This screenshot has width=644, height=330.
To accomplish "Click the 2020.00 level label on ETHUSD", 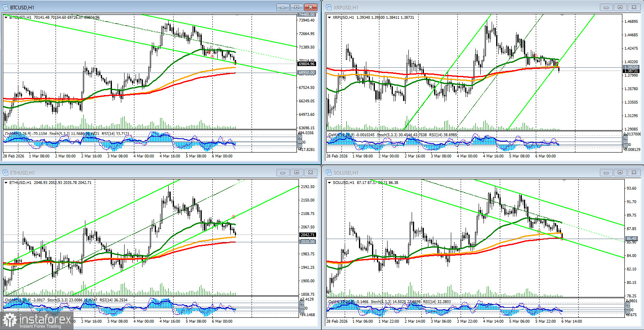I will pos(307,241).
